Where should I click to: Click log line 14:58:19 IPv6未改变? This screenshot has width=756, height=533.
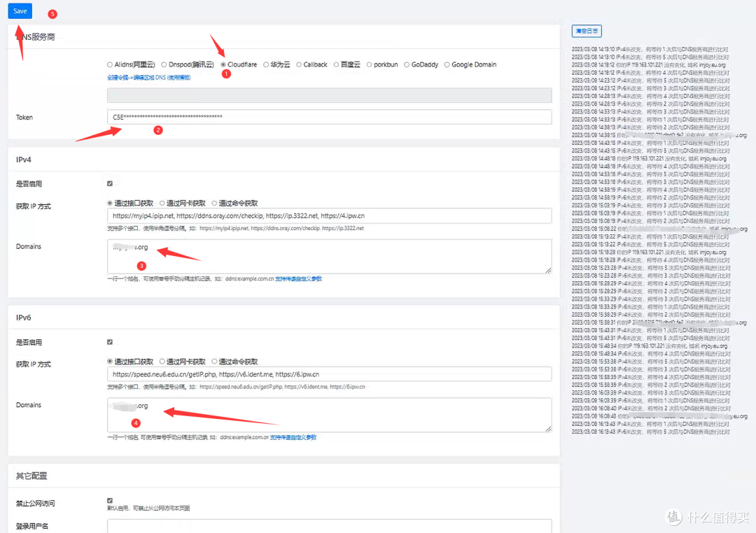tap(650, 197)
